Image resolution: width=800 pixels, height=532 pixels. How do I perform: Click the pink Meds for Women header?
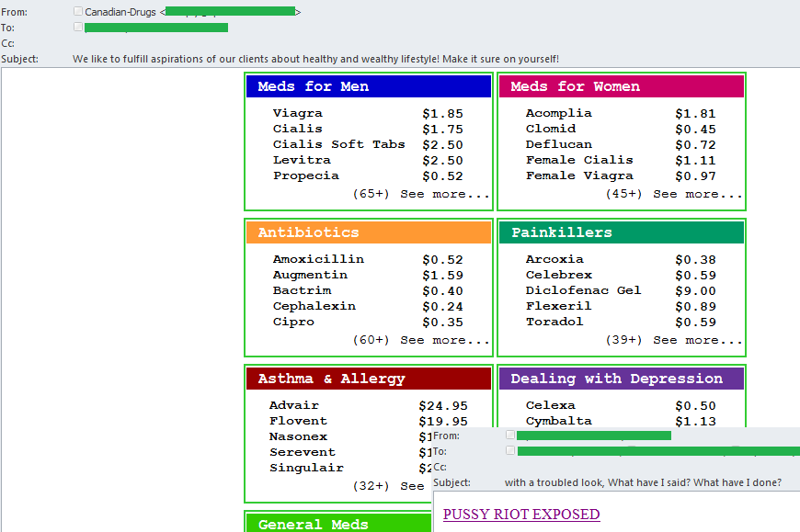point(621,86)
